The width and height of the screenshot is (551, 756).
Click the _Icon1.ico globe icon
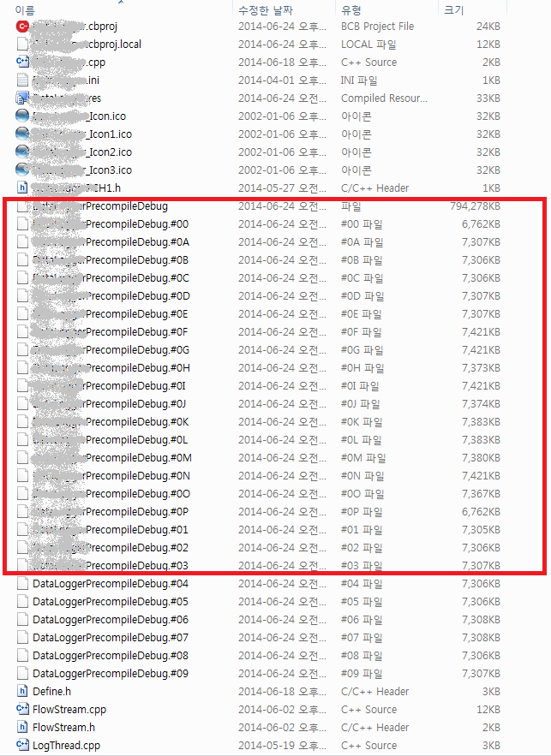(x=22, y=134)
